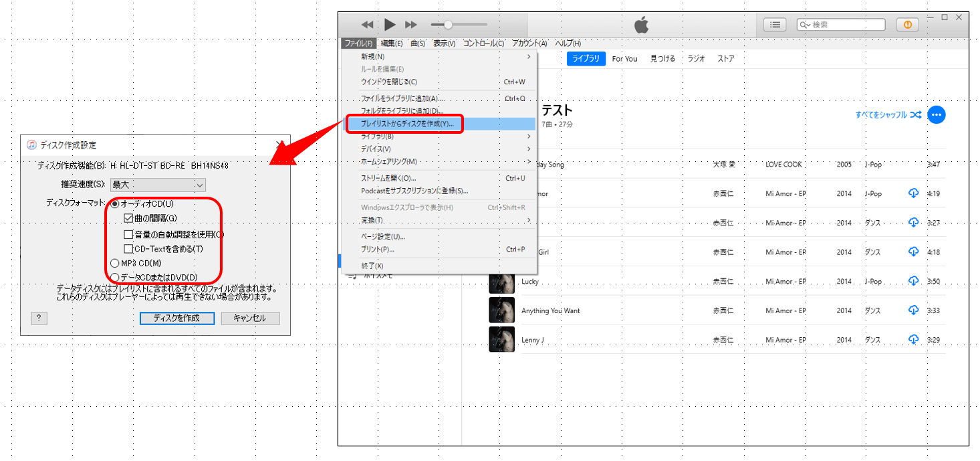980x461 pixels.
Task: Select the Lenny J song title
Action: 533,340
